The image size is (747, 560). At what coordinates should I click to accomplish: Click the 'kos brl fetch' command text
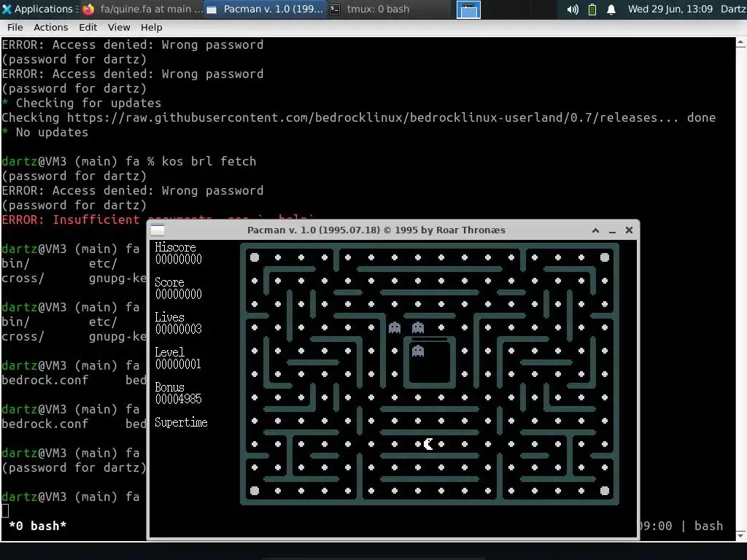tap(209, 161)
